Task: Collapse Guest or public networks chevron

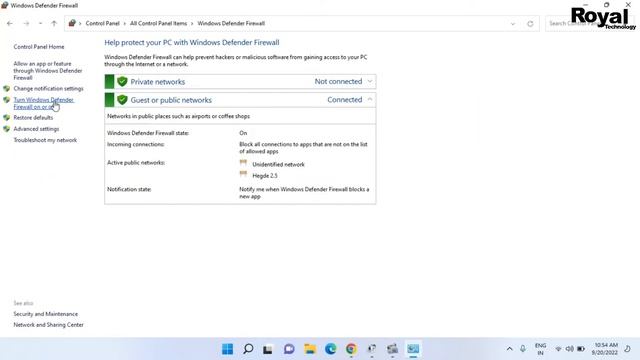Action: (369, 100)
